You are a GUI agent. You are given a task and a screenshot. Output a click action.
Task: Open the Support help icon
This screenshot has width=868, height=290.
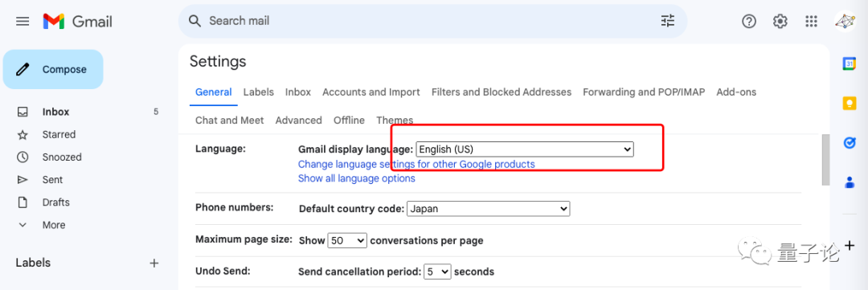click(x=749, y=21)
